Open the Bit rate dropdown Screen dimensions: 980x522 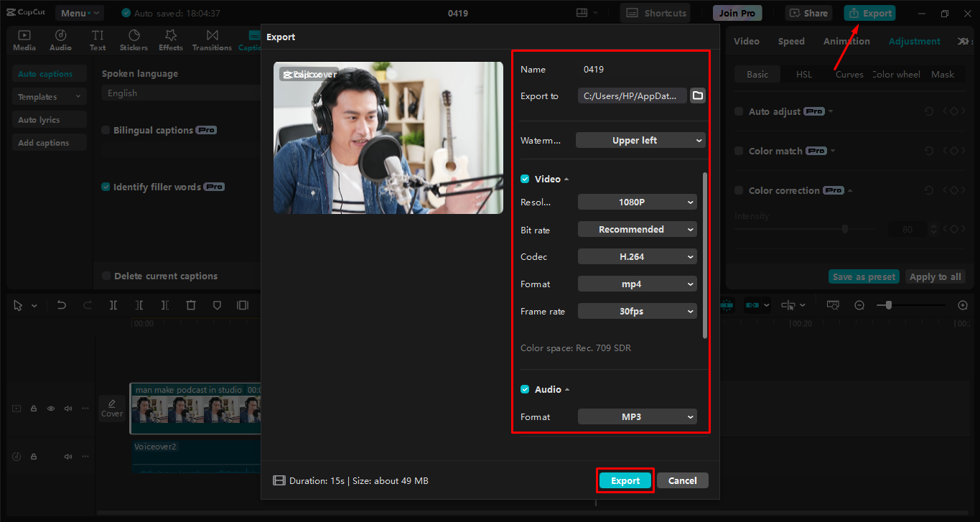[638, 230]
